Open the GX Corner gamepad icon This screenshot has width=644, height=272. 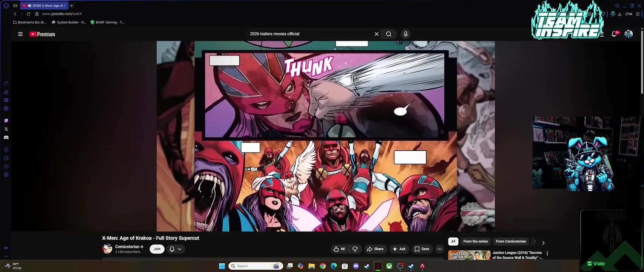[15, 6]
